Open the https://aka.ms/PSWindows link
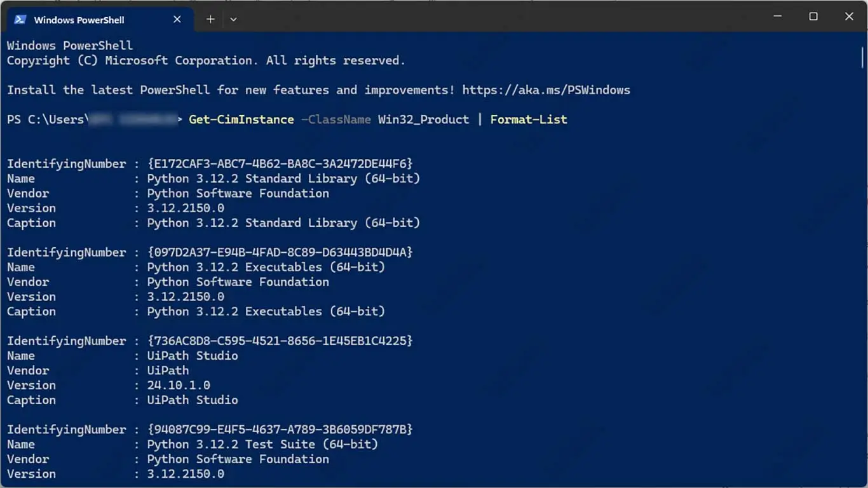Viewport: 868px width, 488px height. tap(546, 90)
